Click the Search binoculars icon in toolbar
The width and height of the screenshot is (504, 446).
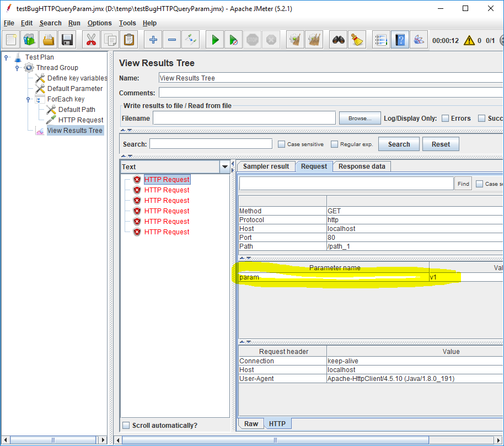pyautogui.click(x=338, y=39)
